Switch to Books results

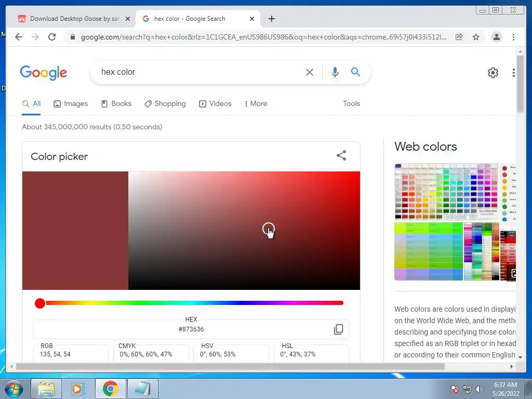tap(116, 104)
